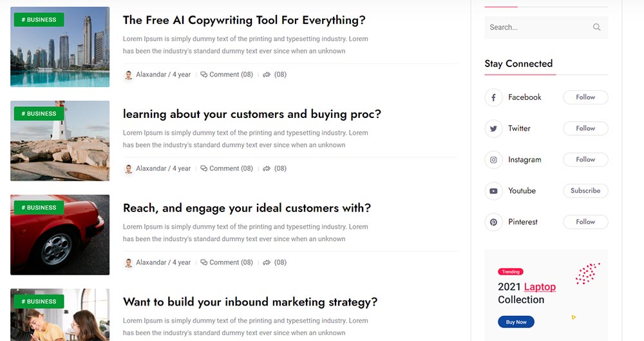The width and height of the screenshot is (644, 341).
Task: Open the 2021 Laptop Collection link
Action: tap(527, 293)
